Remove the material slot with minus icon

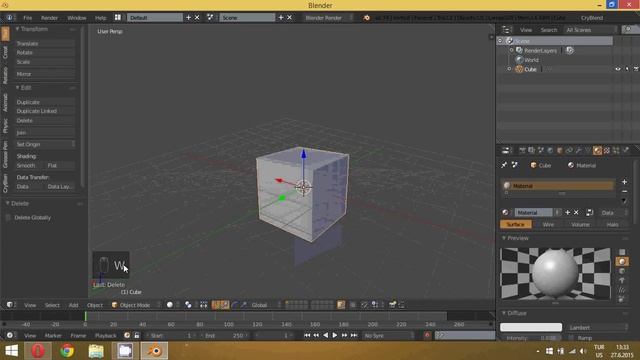point(624,191)
